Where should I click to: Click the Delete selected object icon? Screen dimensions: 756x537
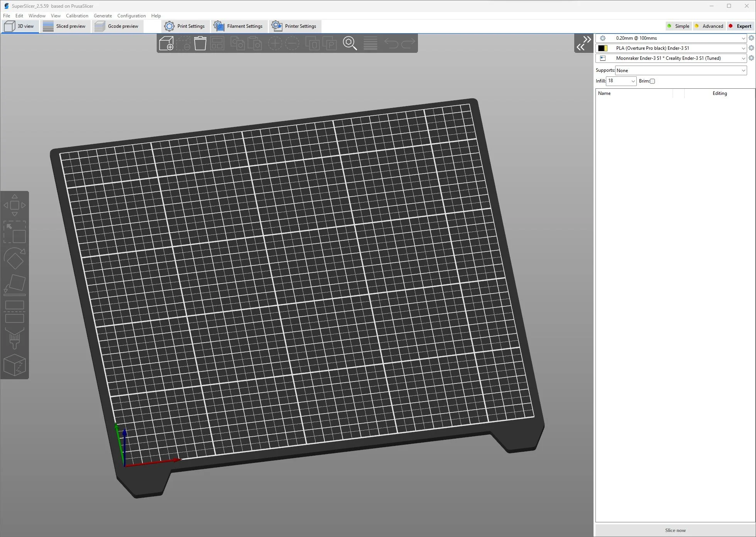coord(183,43)
